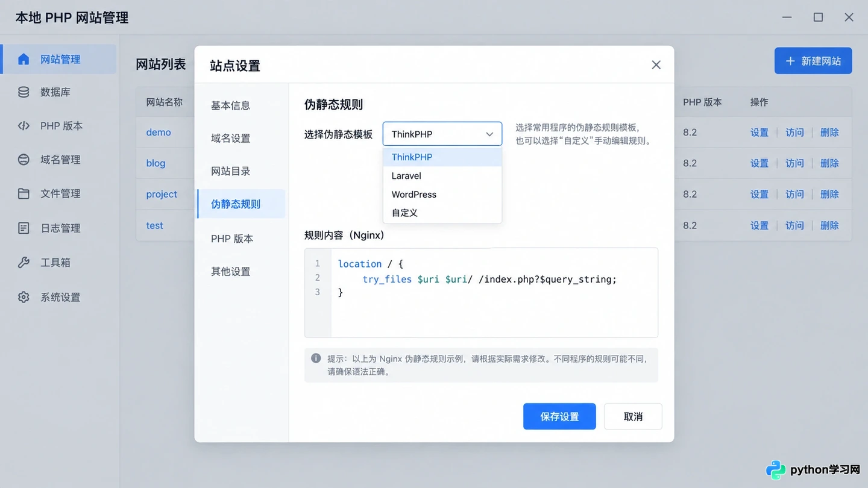The height and width of the screenshot is (488, 868).
Task: Open the demo website link
Action: click(159, 133)
